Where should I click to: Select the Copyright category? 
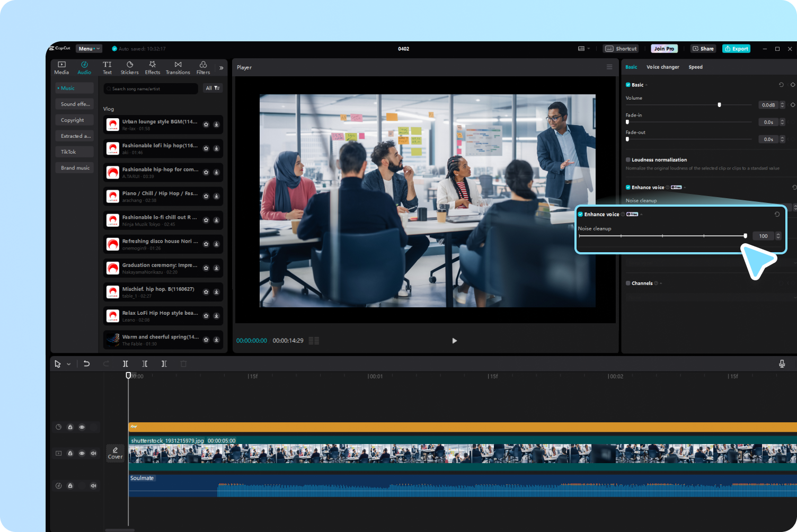[x=75, y=120]
